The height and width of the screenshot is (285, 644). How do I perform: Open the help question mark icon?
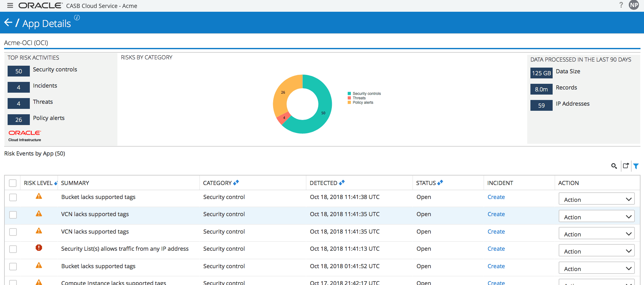click(x=621, y=5)
